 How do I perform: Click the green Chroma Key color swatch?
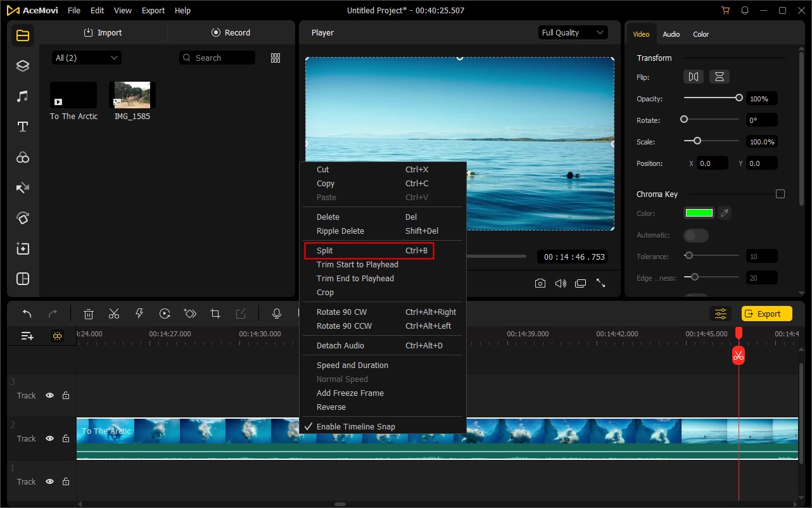(699, 213)
